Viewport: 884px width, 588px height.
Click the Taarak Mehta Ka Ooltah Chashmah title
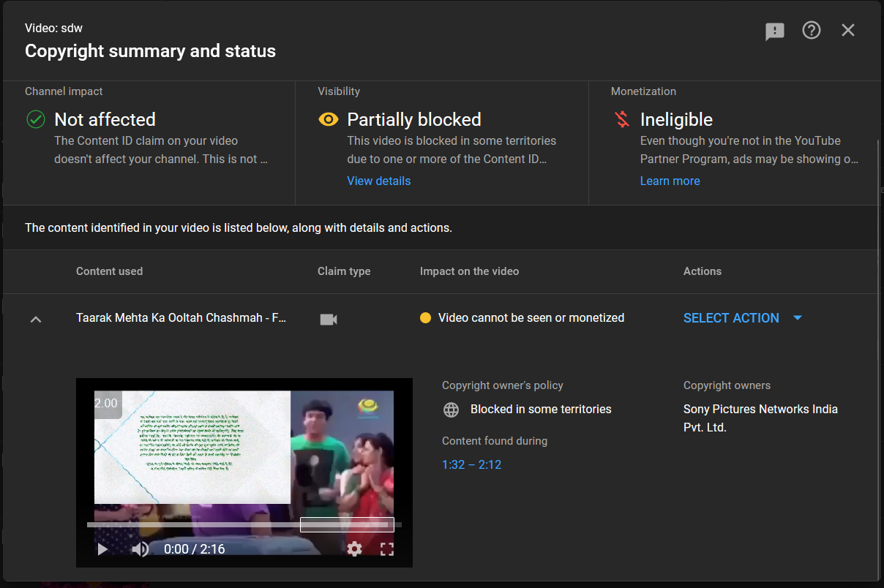(x=181, y=317)
